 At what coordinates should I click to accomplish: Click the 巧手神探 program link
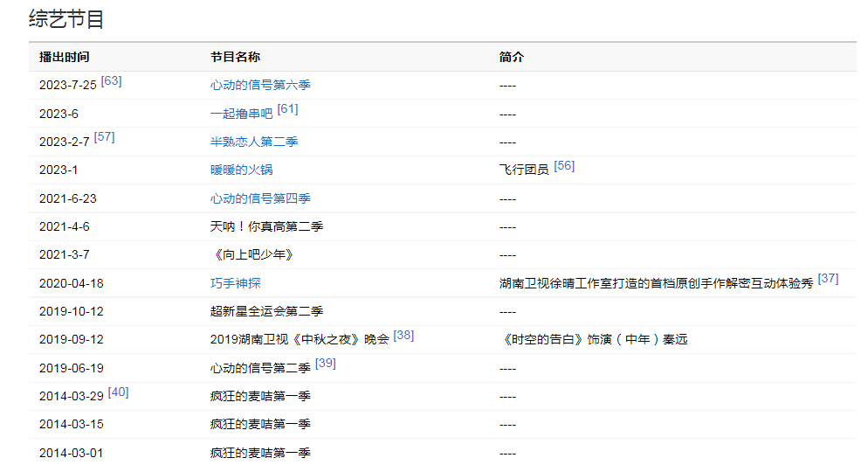coord(235,283)
